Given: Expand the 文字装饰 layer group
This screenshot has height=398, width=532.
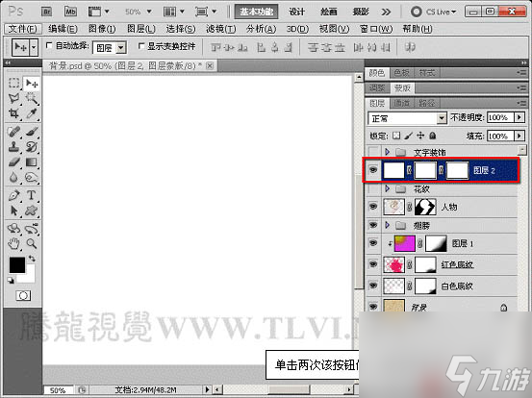Looking at the screenshot, I should [387, 152].
